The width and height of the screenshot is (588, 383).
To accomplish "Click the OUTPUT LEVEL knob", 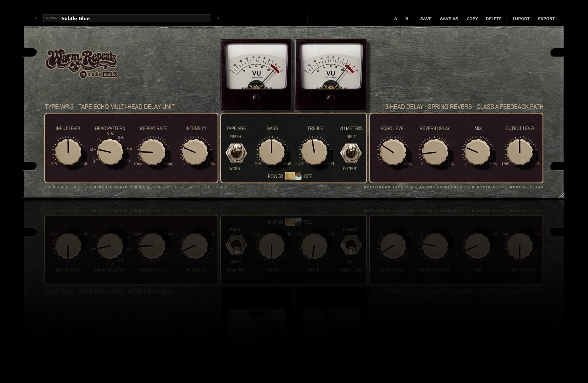I will tap(520, 152).
